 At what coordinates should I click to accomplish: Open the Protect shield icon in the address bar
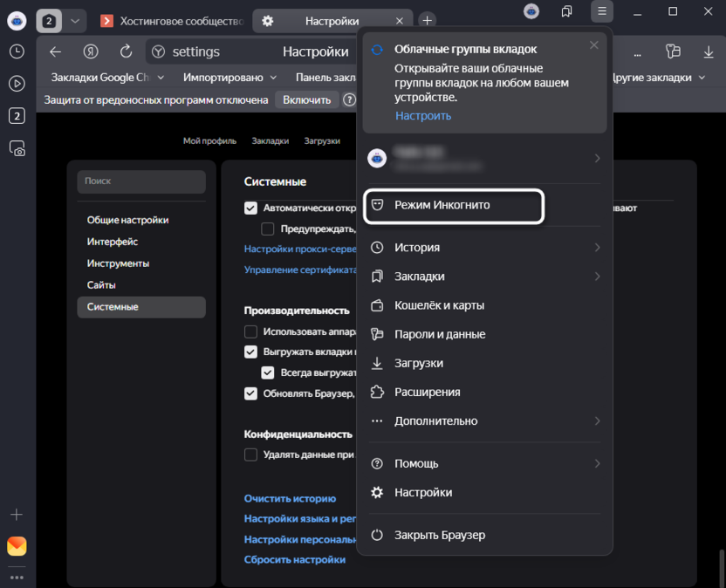coord(159,51)
